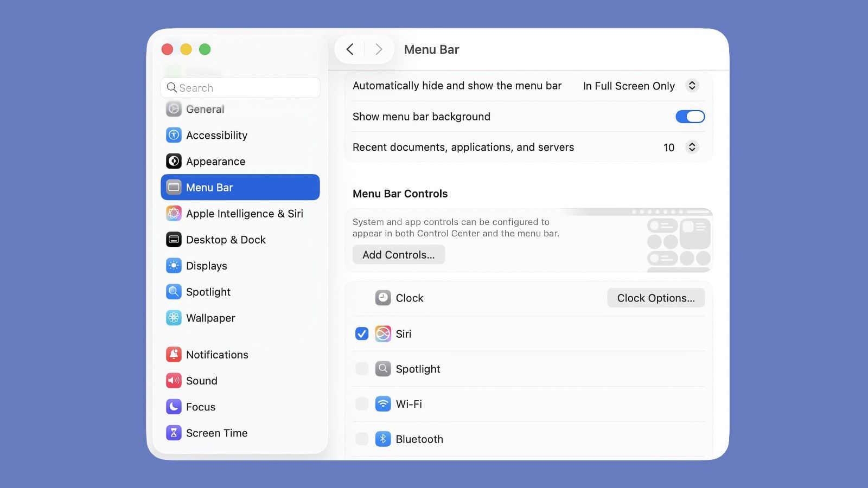The image size is (868, 488).
Task: Go forward with the right chevron
Action: tap(379, 49)
